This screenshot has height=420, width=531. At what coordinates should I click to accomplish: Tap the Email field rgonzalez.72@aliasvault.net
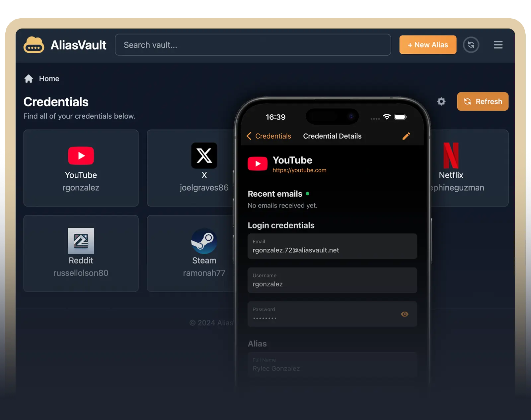point(332,246)
